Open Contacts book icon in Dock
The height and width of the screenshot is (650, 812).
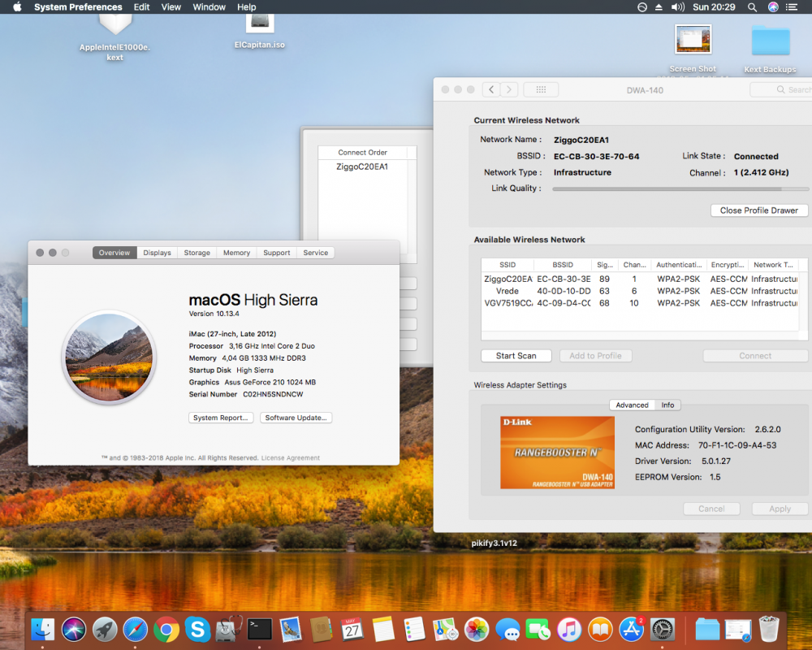(321, 630)
